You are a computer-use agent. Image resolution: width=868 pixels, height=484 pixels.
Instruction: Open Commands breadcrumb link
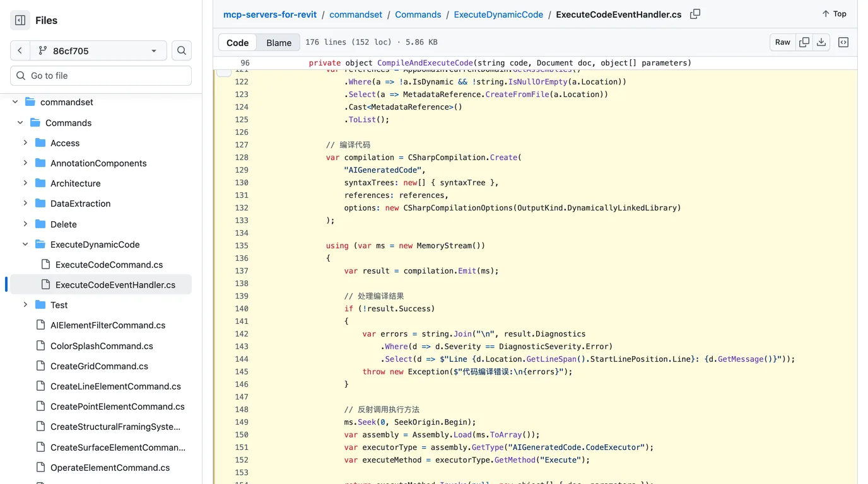(x=418, y=14)
